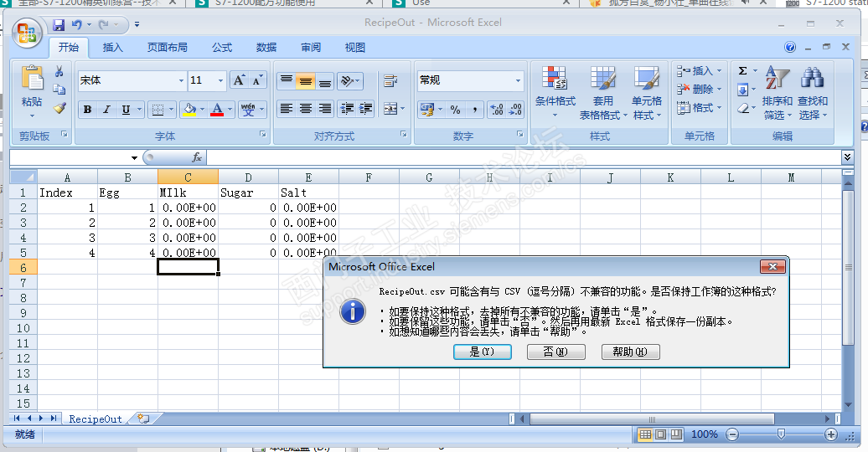
Task: Decrease indent icon
Action: click(347, 109)
